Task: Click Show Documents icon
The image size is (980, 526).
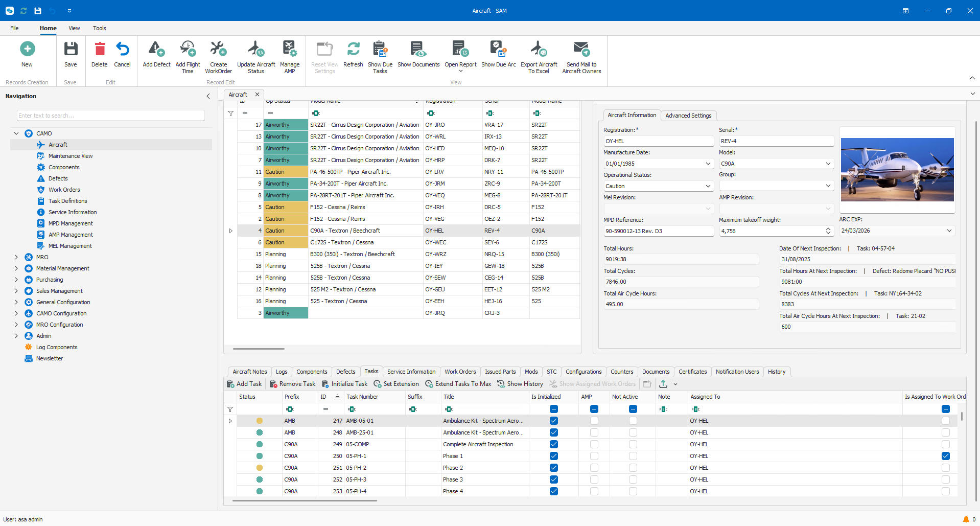Action: [418, 49]
